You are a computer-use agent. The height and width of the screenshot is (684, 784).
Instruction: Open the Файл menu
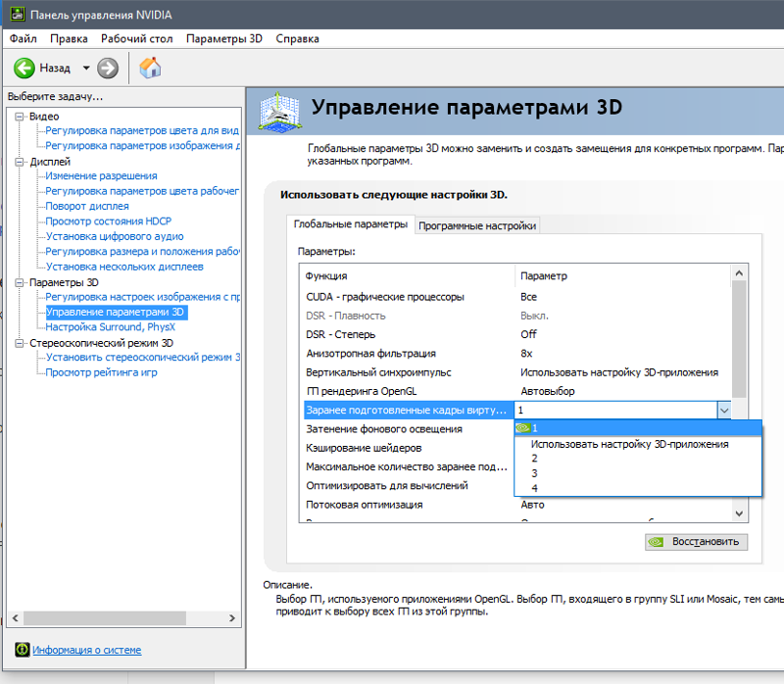[23, 39]
